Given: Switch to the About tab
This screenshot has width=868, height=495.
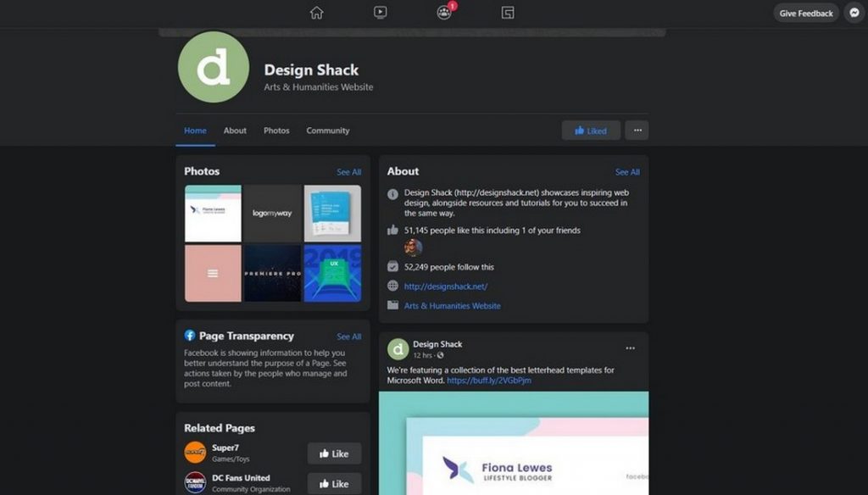Looking at the screenshot, I should [235, 131].
